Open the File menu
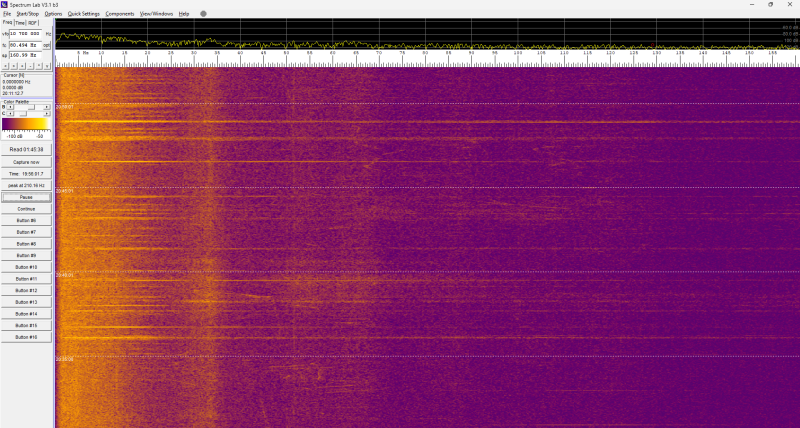This screenshot has height=428, width=800. coord(7,14)
